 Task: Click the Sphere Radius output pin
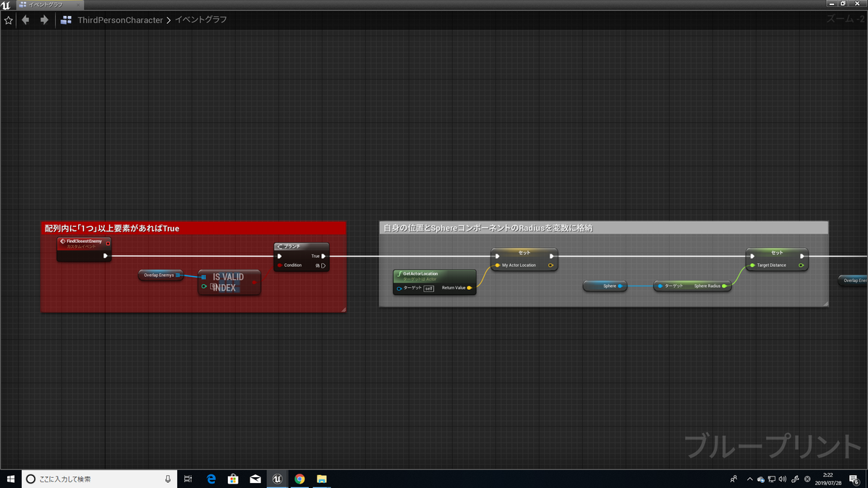coord(725,286)
